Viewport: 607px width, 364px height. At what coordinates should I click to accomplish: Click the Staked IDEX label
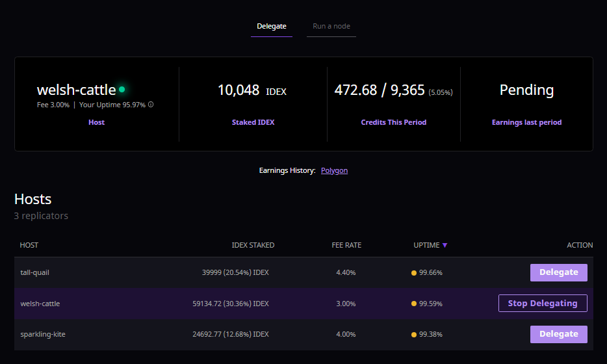click(x=253, y=122)
